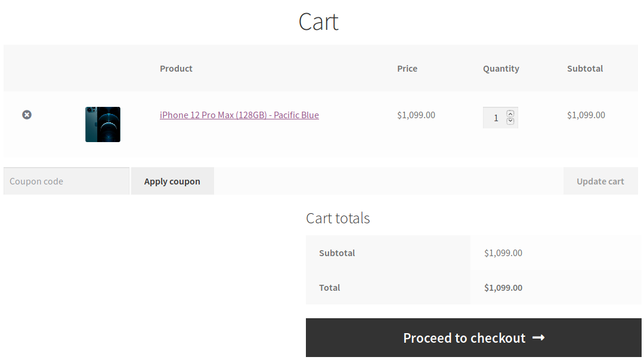
Task: Click the quantity field showing 1
Action: tap(496, 118)
